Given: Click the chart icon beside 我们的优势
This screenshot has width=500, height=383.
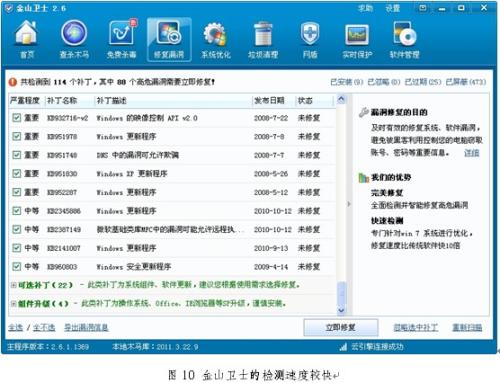Looking at the screenshot, I should pyautogui.click(x=363, y=178).
